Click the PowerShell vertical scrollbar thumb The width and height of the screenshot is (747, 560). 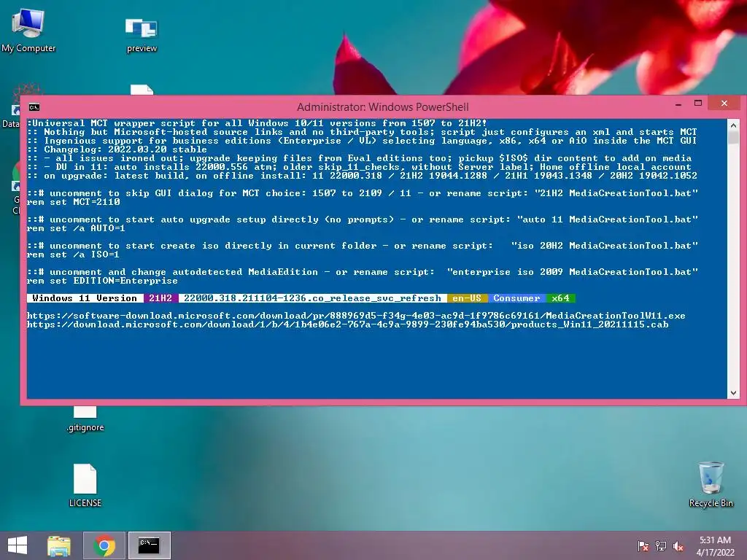(x=733, y=138)
